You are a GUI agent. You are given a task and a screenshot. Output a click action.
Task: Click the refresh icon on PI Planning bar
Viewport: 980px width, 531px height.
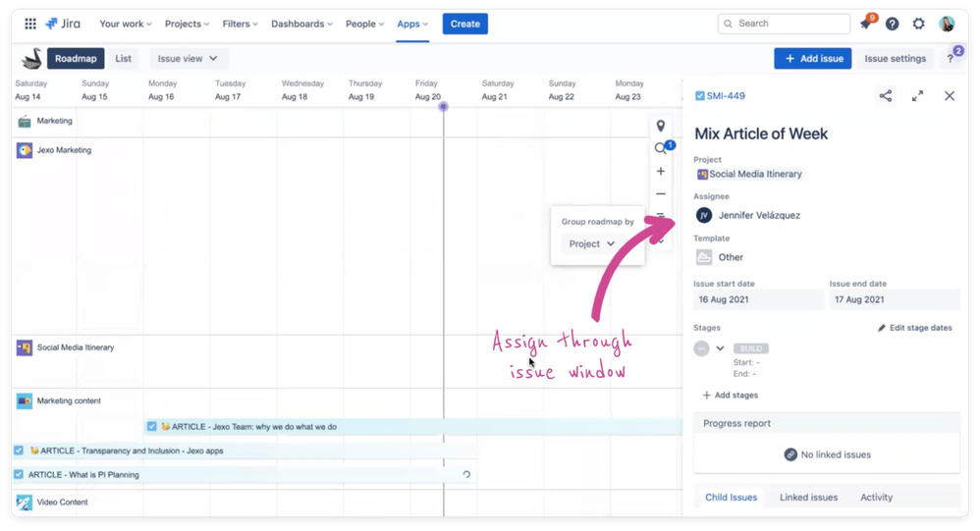point(466,475)
